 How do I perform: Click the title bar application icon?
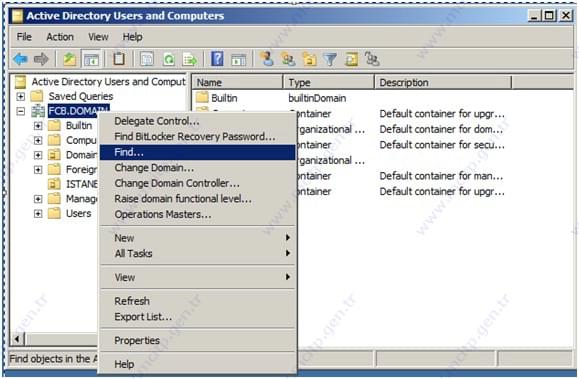pos(17,16)
